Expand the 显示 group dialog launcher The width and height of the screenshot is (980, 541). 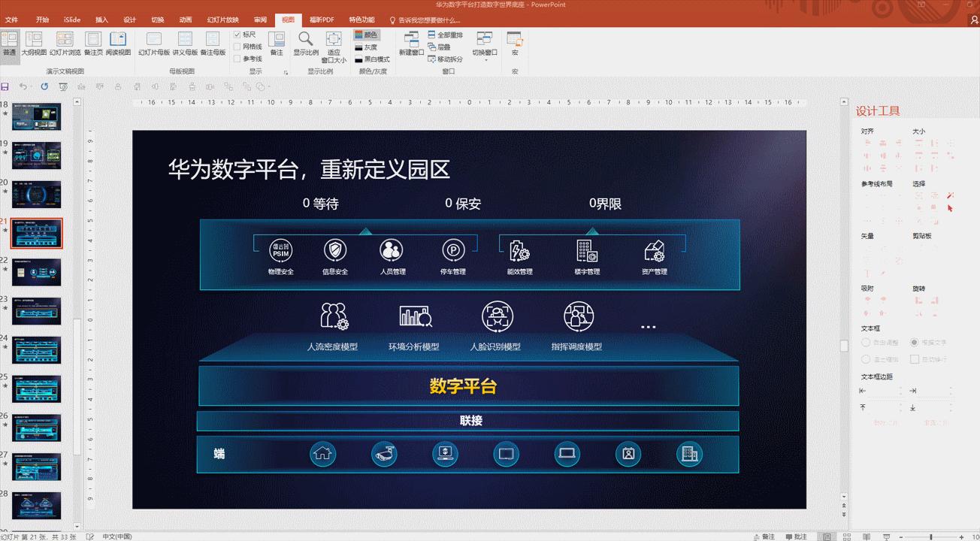point(286,71)
